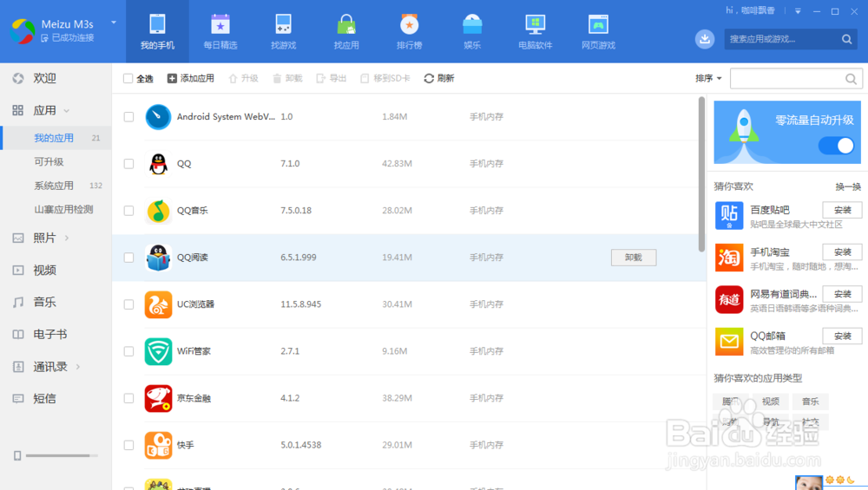Screen dimensions: 868x490
Task: Click the QQ阅读 app icon
Action: click(x=158, y=258)
